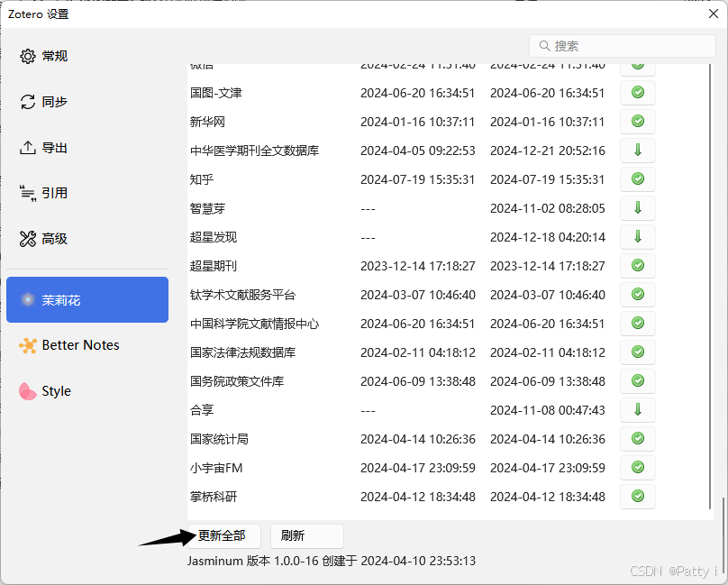This screenshot has height=585, width=728.
Task: Click local time 2024-04-05 09:22:53
Action: (x=418, y=151)
